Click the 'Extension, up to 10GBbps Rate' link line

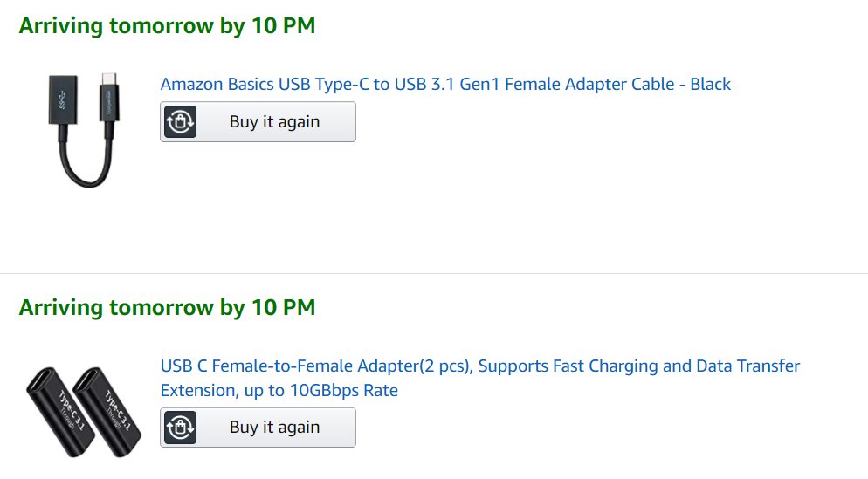pos(279,391)
